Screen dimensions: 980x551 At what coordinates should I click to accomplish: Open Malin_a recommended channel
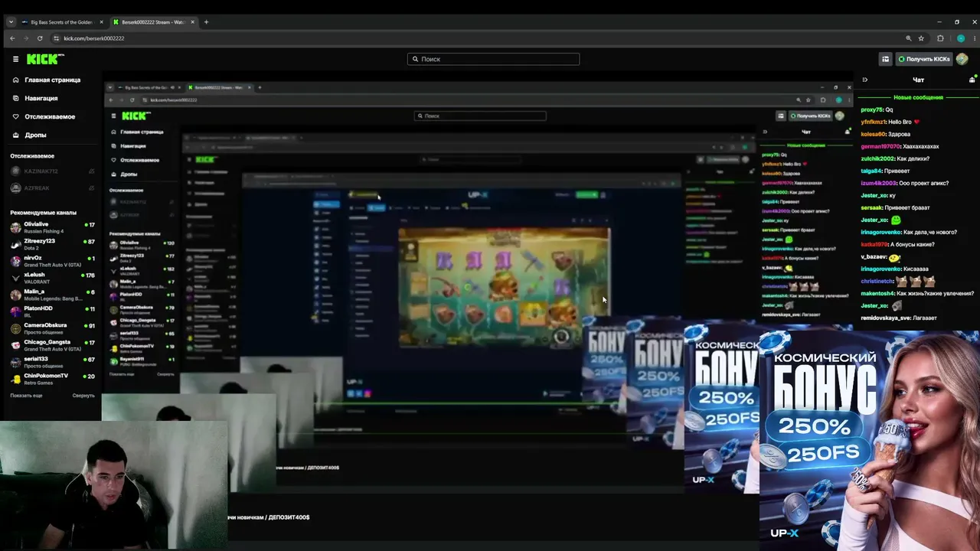[x=52, y=295]
